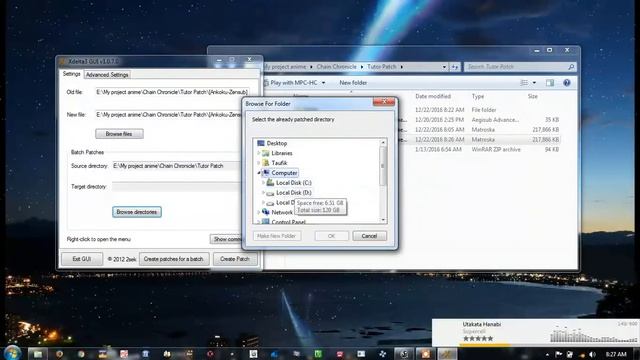Screen dimensions: 640x360
Task: Click the volume speaker tray icon
Action: coord(592,354)
